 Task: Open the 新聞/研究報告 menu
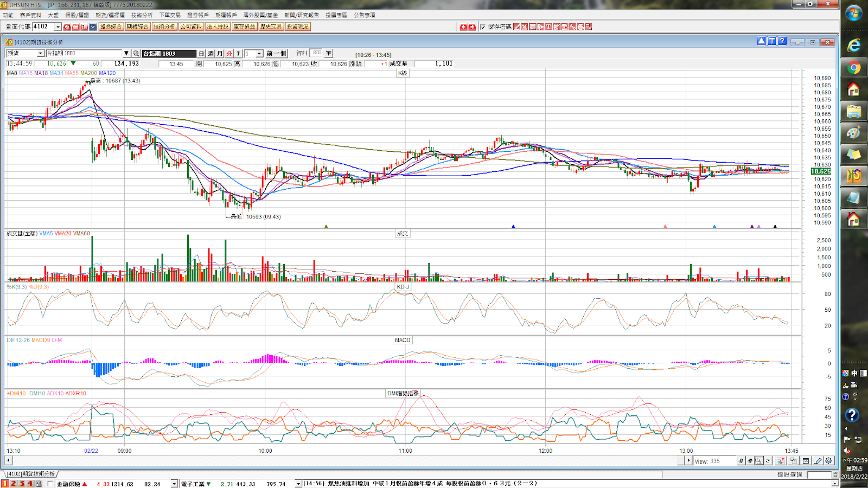(302, 15)
